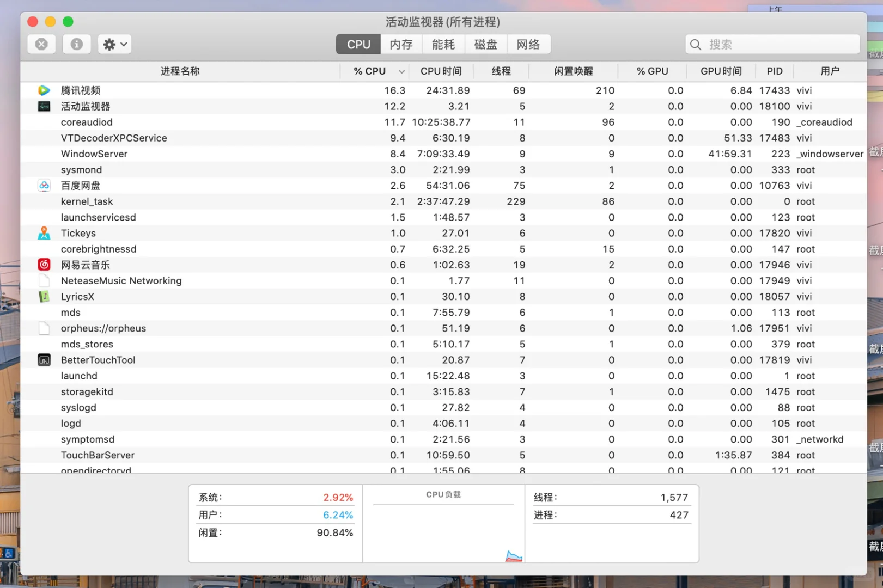The width and height of the screenshot is (883, 588).
Task: Sort by the 线程 column header
Action: [501, 71]
